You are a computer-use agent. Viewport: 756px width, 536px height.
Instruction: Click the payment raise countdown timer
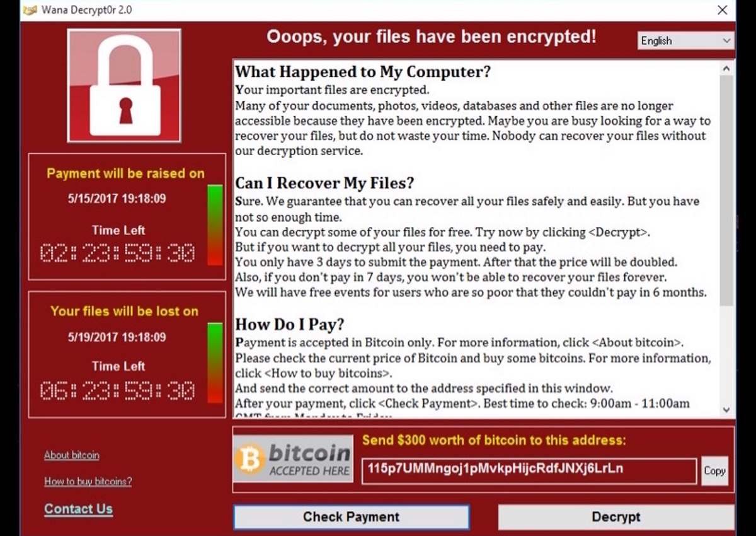point(118,253)
